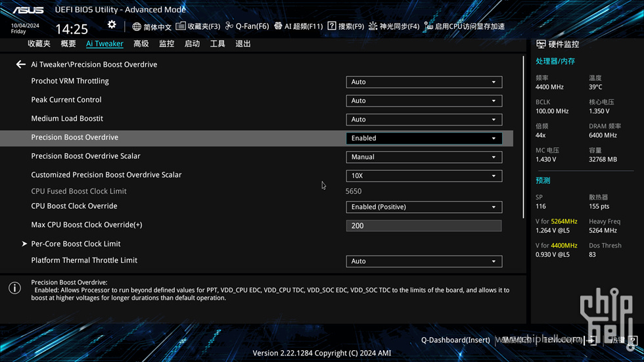Select Medium Load Boostit label
This screenshot has height=362, width=644.
(67, 119)
